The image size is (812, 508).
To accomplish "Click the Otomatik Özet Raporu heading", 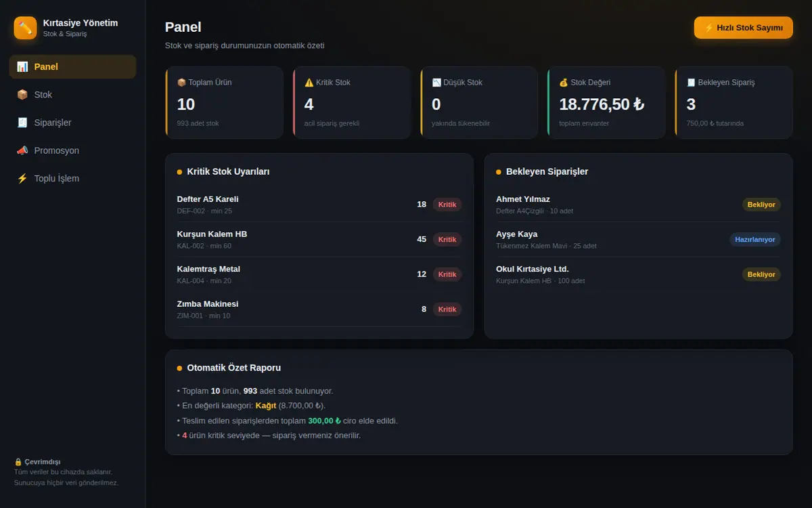I will (x=234, y=368).
